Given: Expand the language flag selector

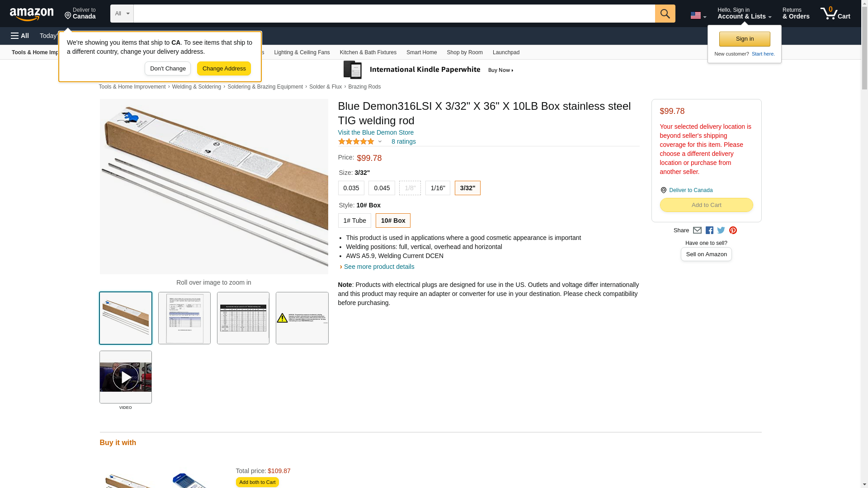Looking at the screenshot, I should coord(698,16).
